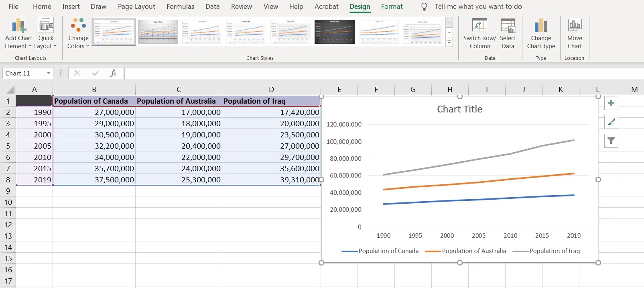Open the Select Data dialog
Image resolution: width=644 pixels, height=288 pixels.
tap(508, 26)
